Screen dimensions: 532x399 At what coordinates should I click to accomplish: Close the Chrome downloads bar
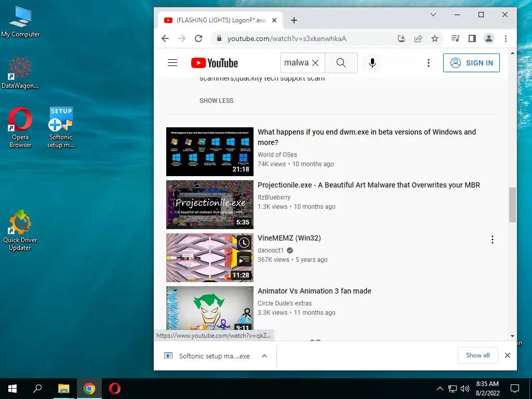pos(508,355)
